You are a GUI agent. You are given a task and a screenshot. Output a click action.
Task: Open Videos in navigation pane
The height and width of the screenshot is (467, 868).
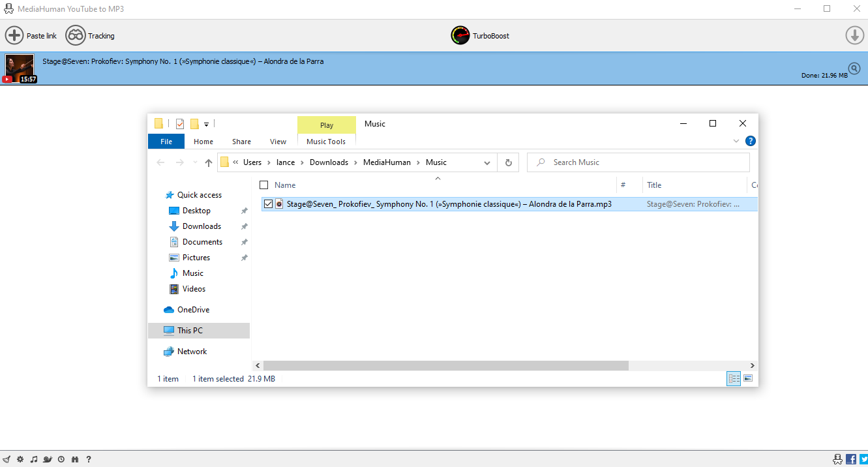194,289
